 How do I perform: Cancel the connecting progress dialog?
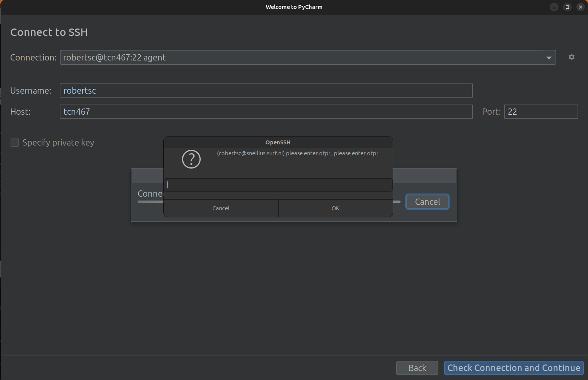(427, 202)
